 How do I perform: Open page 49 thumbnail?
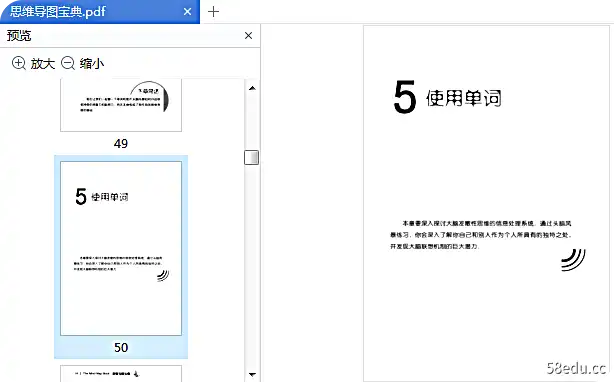[121, 105]
